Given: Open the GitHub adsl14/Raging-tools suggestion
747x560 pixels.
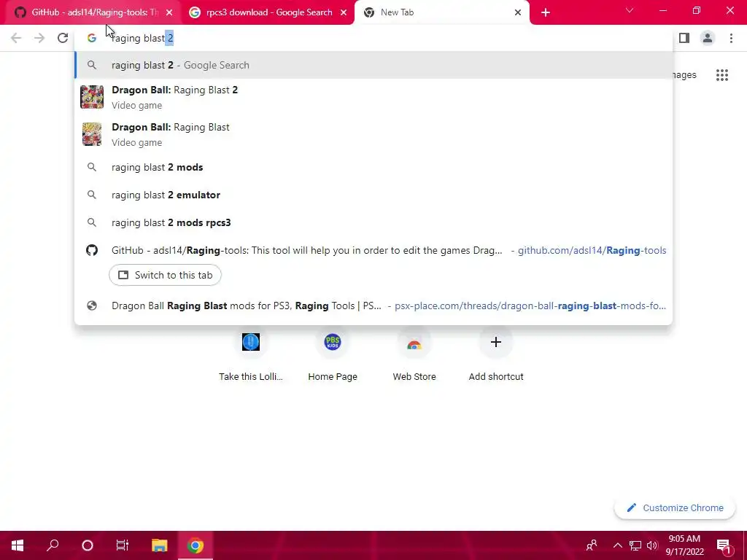Looking at the screenshot, I should pyautogui.click(x=373, y=251).
